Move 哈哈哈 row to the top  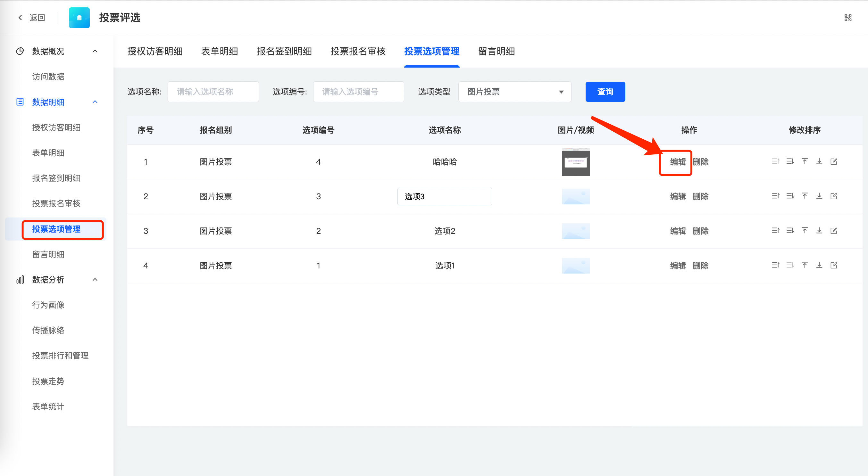click(x=804, y=161)
